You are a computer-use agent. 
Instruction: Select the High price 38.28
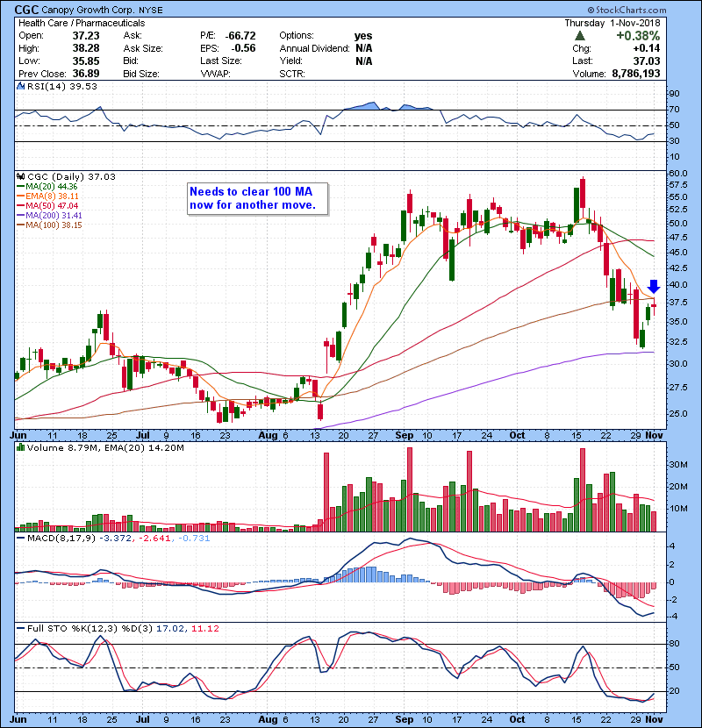[86, 48]
